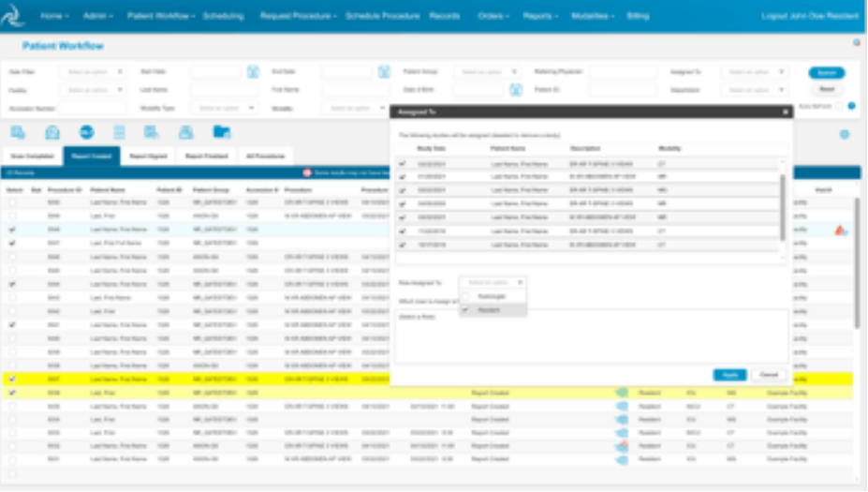Open the Reports menu in the top navigation
This screenshot has height=492, width=868.
pos(543,16)
